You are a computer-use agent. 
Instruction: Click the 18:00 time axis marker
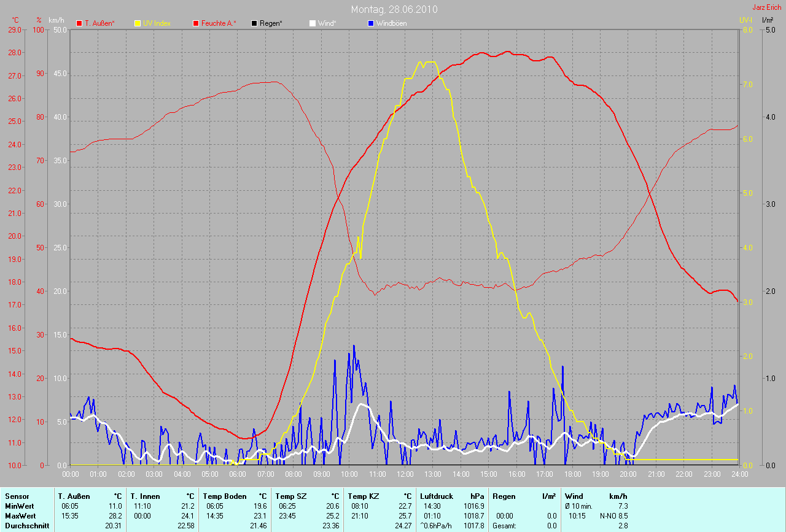(572, 474)
